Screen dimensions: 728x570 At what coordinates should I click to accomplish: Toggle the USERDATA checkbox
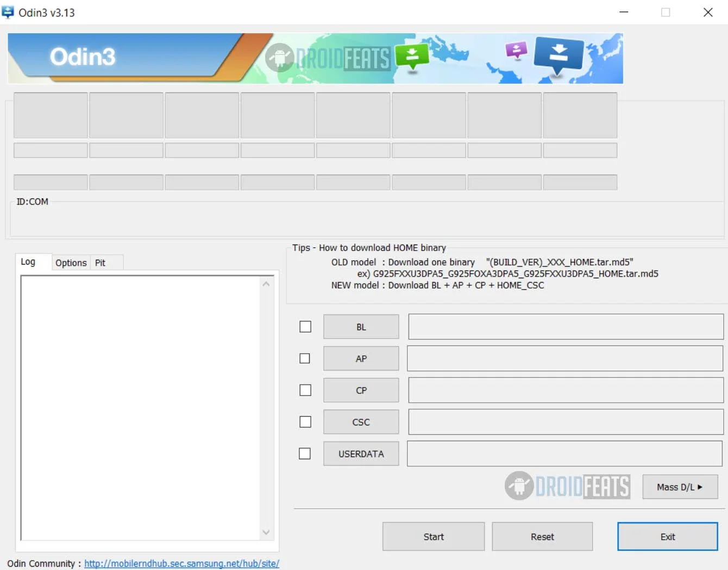point(305,453)
